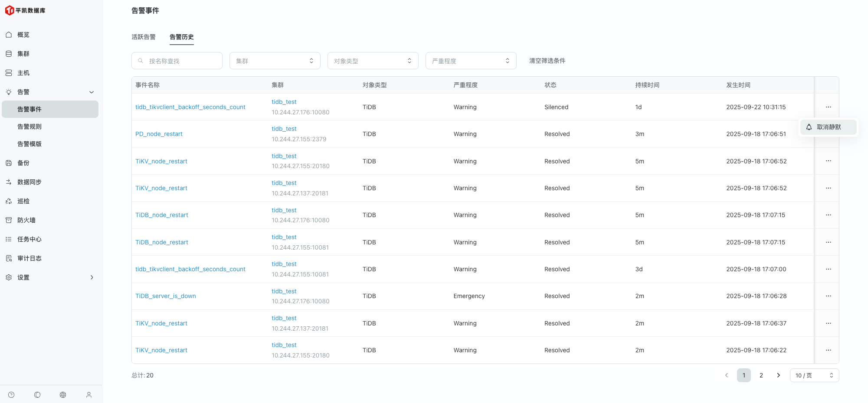
Task: Change page size with 10 / 页 selector
Action: [x=814, y=375]
